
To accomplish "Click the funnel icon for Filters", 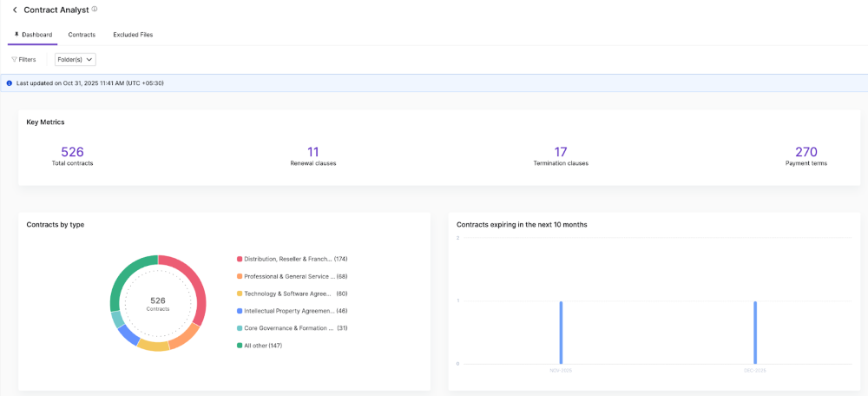I will coord(14,60).
